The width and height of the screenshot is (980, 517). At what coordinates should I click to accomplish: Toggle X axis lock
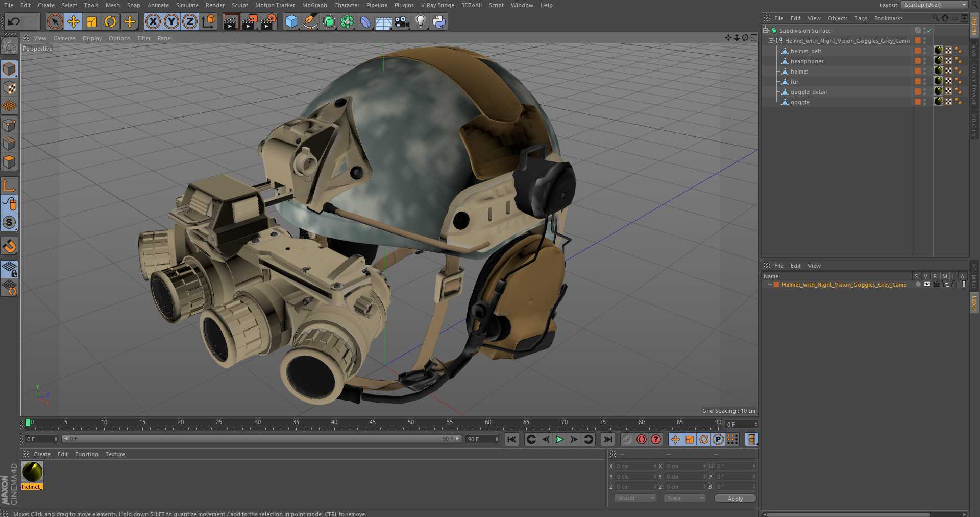pos(153,21)
